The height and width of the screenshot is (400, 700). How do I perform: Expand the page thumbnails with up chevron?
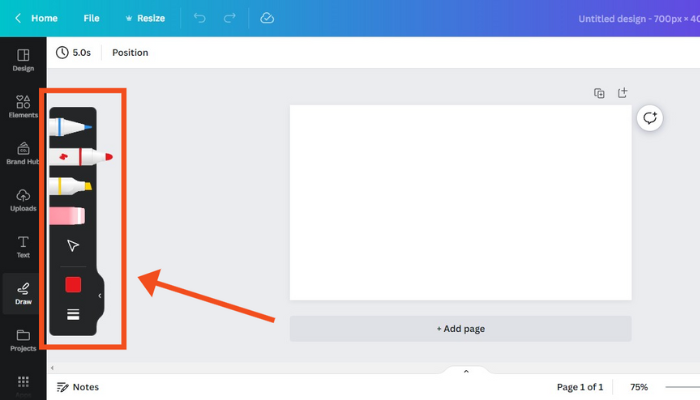(466, 371)
